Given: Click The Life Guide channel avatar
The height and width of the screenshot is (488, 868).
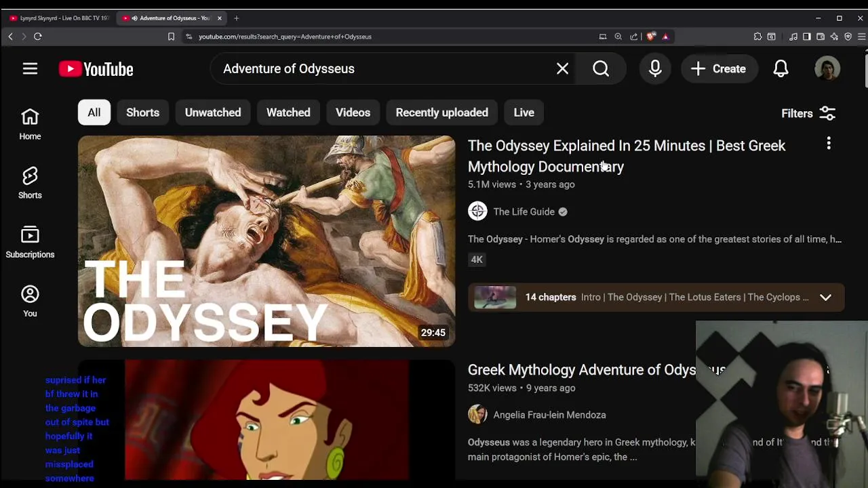Looking at the screenshot, I should [x=477, y=211].
